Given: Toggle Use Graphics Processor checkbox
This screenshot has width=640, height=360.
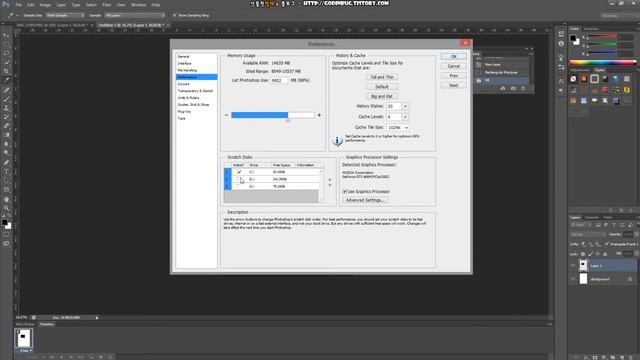Looking at the screenshot, I should pos(344,191).
